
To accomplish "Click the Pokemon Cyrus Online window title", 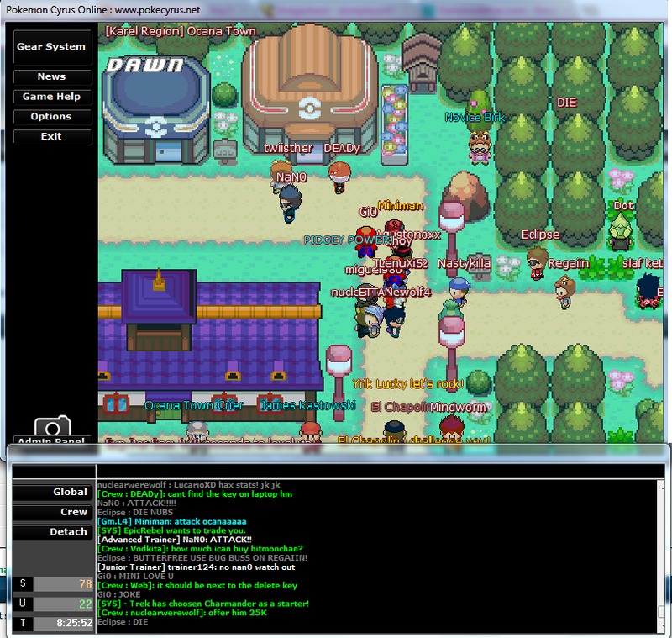I will (102, 10).
